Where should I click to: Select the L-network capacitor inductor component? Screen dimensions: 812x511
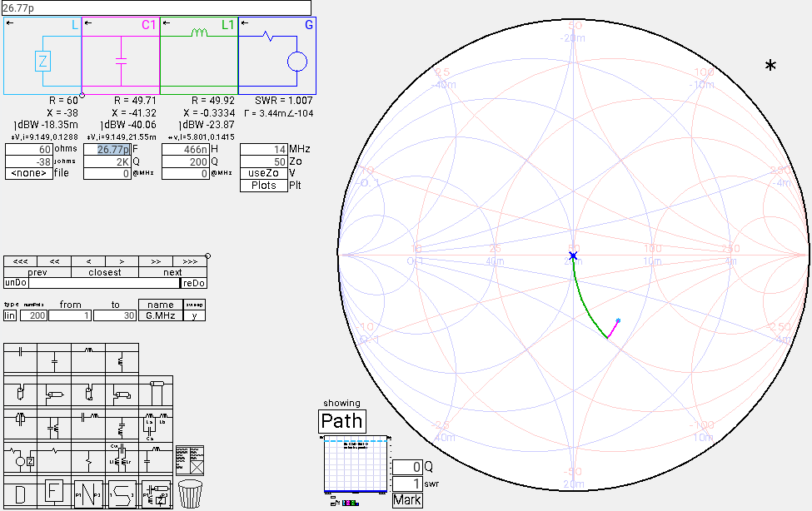(x=156, y=458)
